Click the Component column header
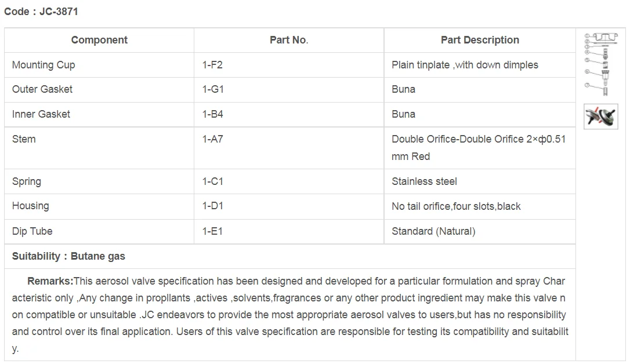 99,40
